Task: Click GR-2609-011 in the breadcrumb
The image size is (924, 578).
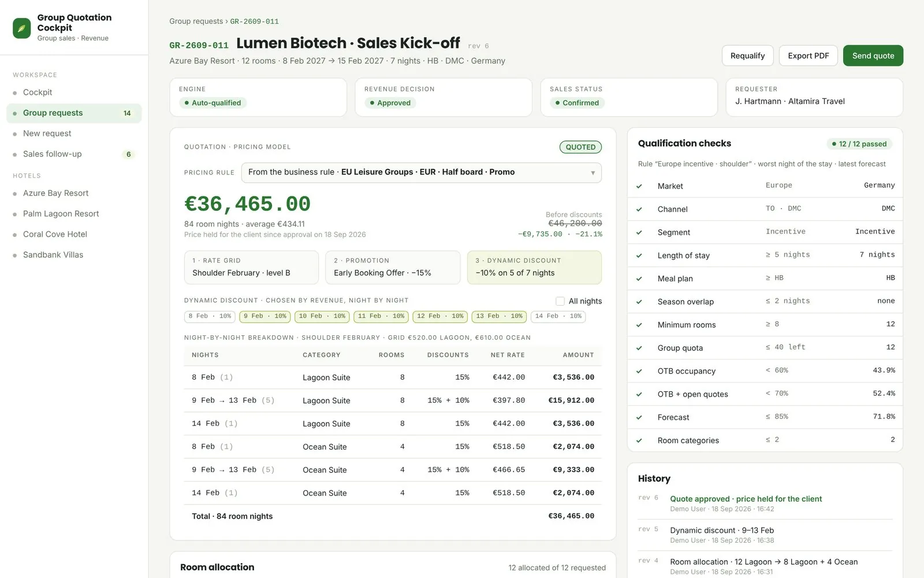Action: 254,21
